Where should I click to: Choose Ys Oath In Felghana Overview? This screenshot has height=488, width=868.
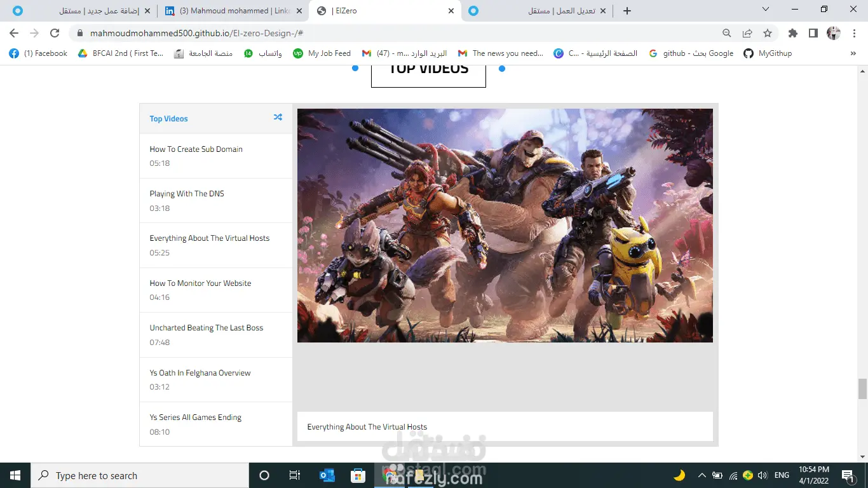click(x=216, y=379)
